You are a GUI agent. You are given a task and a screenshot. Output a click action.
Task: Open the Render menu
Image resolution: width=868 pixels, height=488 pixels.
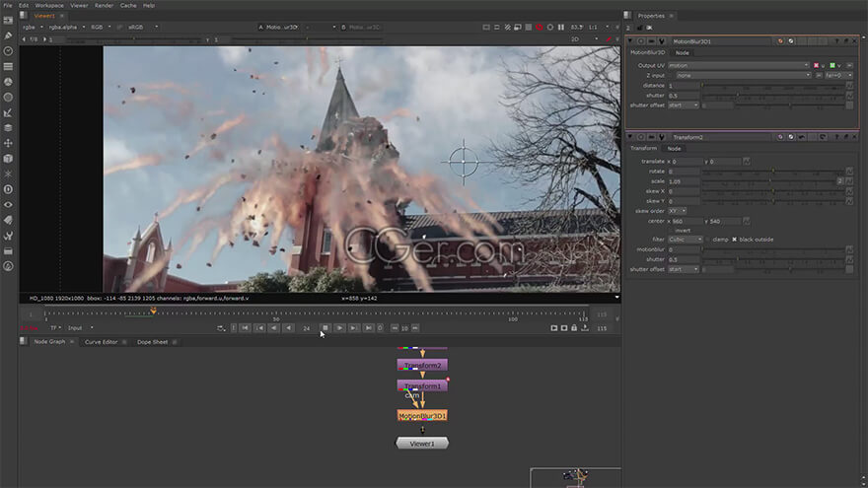tap(104, 6)
